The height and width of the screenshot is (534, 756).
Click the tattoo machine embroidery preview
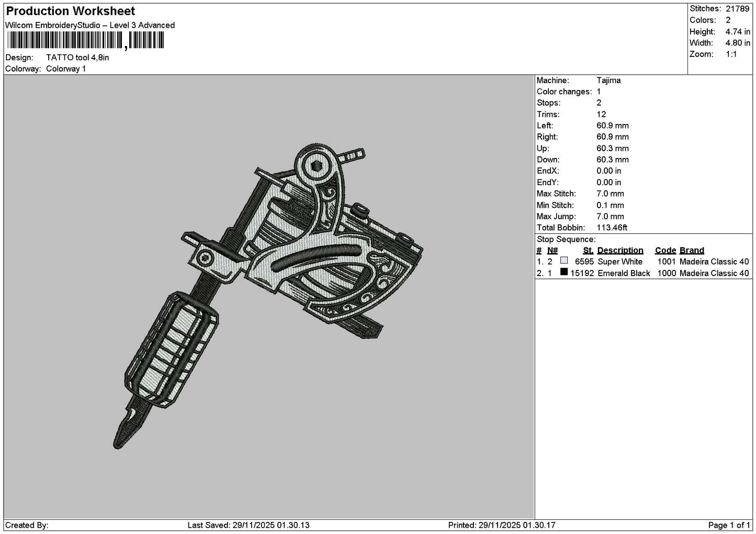268,297
